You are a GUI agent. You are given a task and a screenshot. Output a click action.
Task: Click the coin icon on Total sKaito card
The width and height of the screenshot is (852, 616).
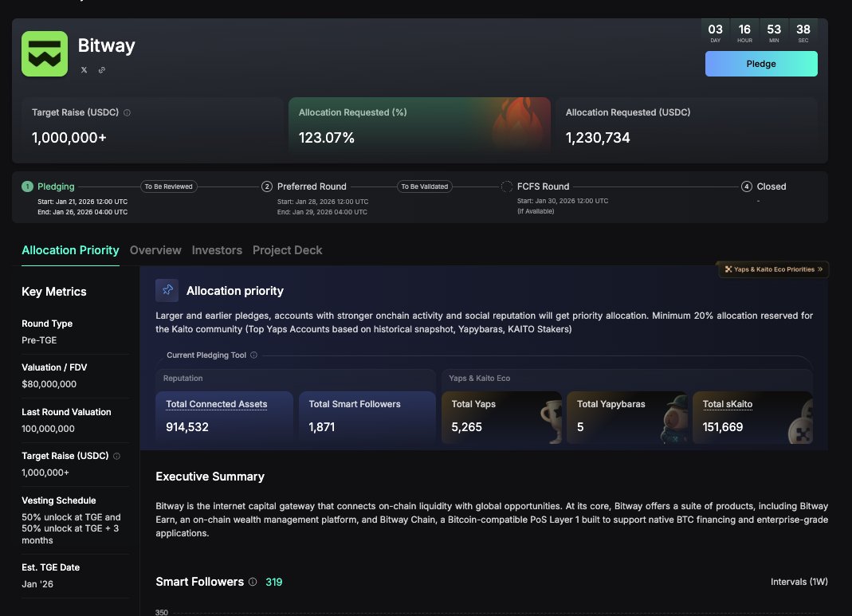tap(801, 424)
